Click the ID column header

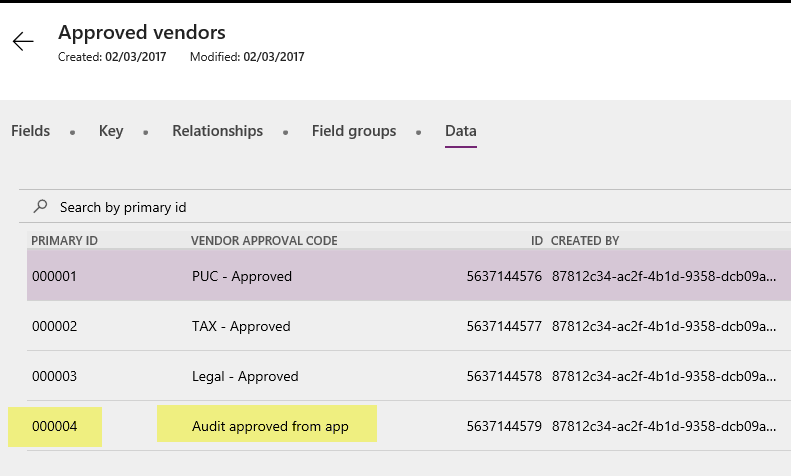[x=536, y=241]
